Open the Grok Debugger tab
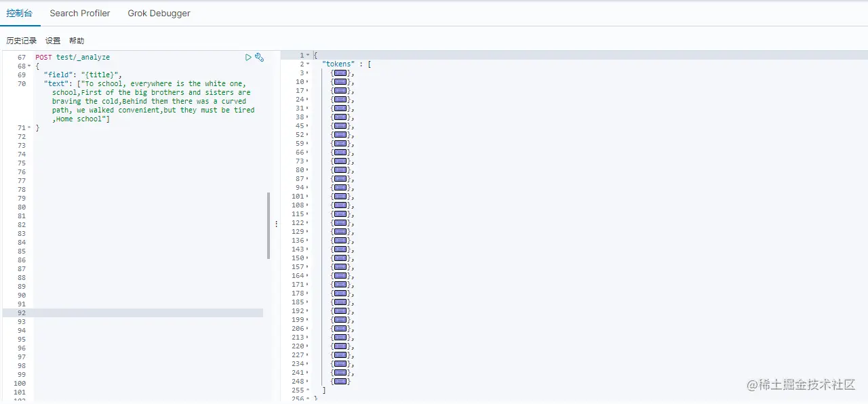 [x=159, y=13]
